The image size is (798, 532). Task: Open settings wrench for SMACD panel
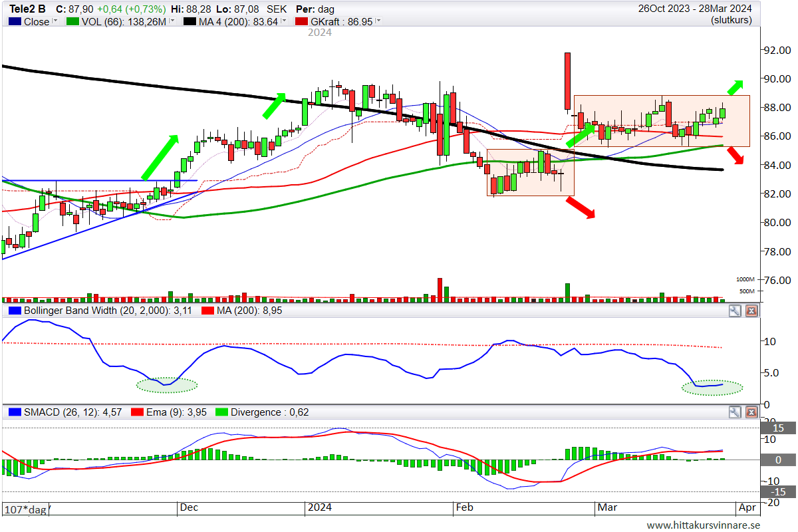pos(735,412)
